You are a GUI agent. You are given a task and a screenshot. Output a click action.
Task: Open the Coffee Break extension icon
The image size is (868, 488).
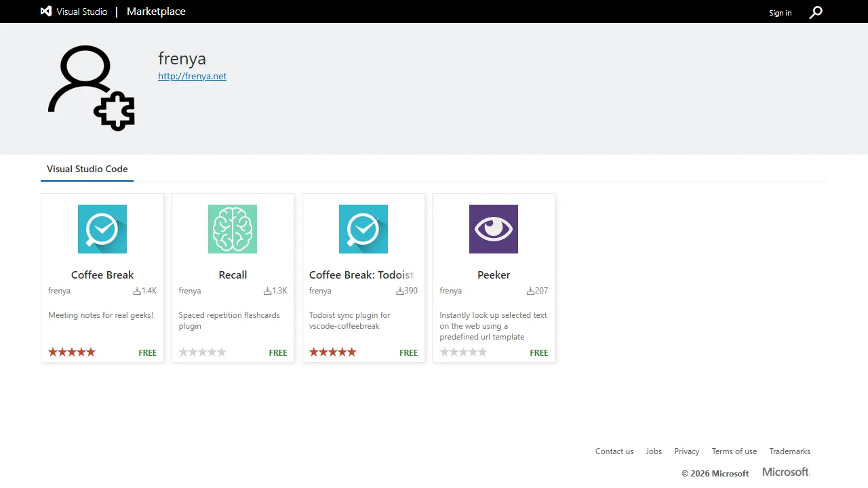102,229
